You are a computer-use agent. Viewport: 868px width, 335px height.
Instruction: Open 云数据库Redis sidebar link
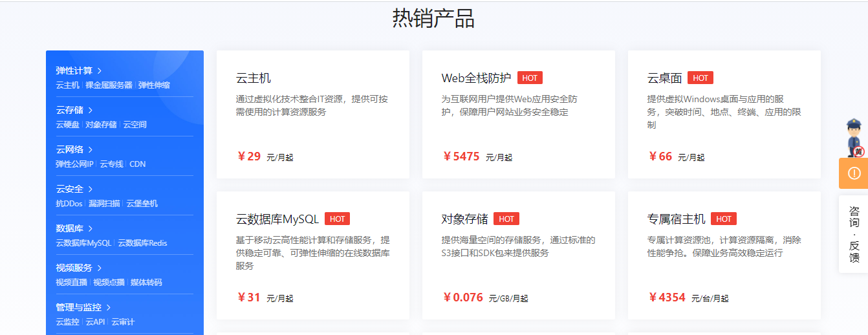(x=142, y=243)
